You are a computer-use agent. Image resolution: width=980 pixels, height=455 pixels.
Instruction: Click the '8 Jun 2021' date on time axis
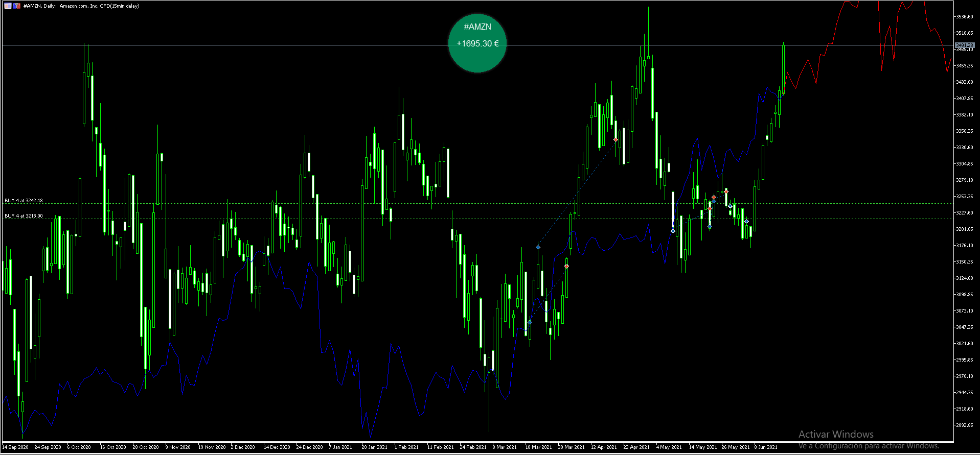[x=766, y=447]
